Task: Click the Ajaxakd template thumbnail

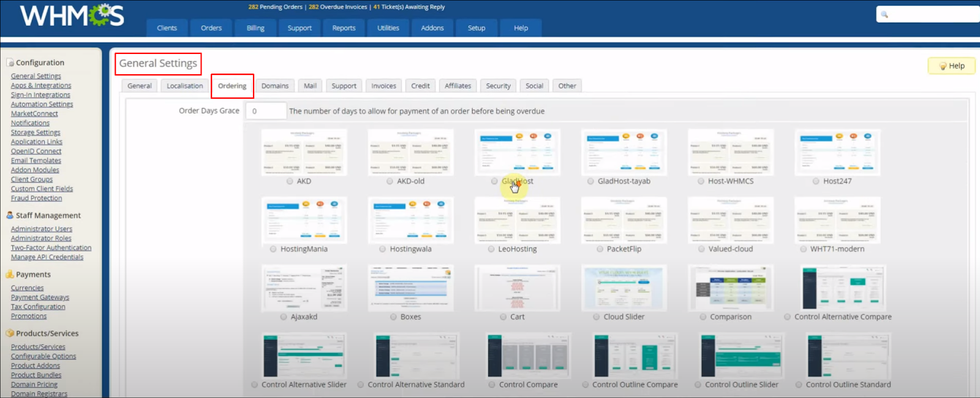Action: (304, 288)
